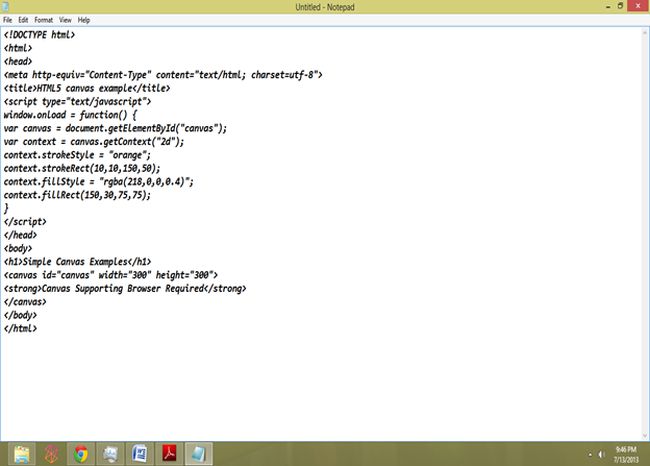
Task: Click the 'var canvas = document.getElementById' line
Action: pos(115,128)
